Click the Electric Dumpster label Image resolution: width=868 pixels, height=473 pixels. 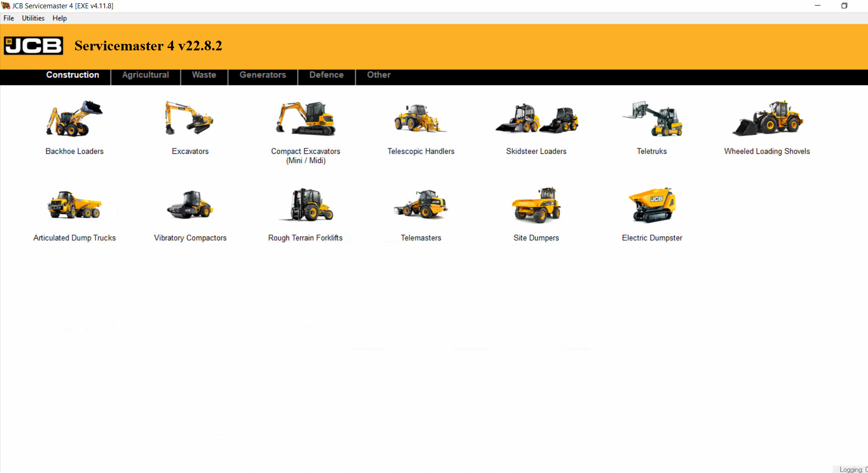(x=652, y=237)
